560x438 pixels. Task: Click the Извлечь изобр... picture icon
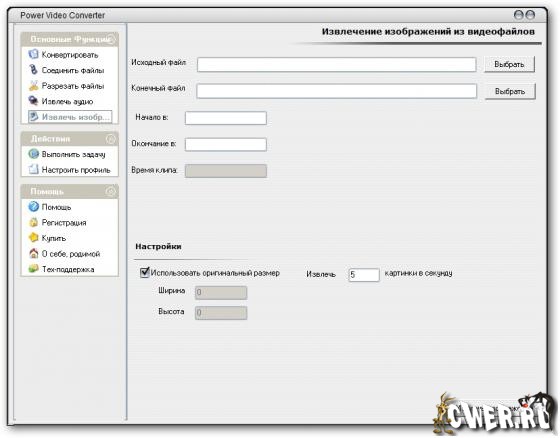[33, 116]
